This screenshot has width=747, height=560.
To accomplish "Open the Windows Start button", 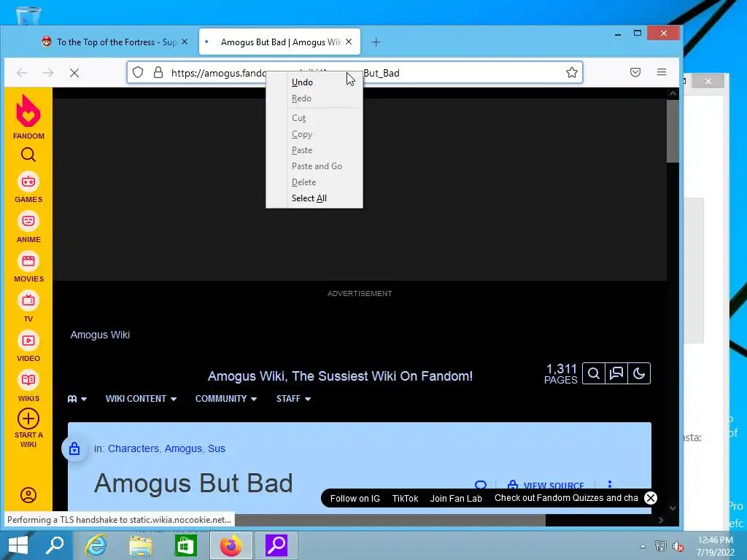I will [x=18, y=545].
